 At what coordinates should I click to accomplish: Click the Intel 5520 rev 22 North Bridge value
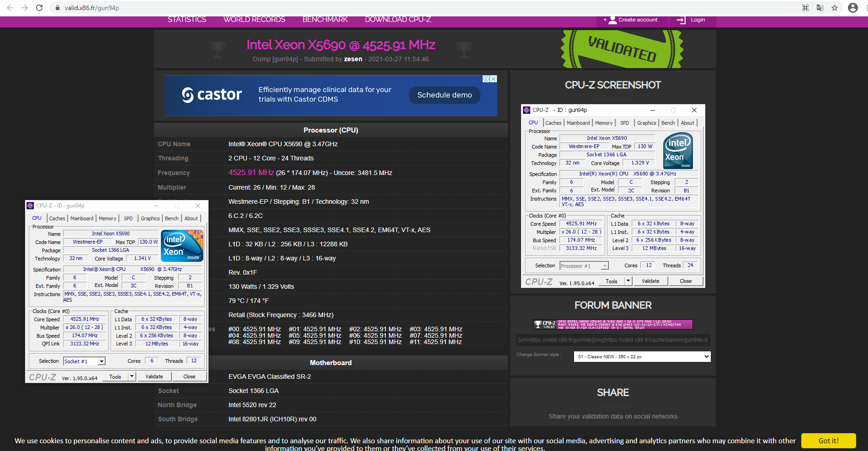click(x=252, y=405)
